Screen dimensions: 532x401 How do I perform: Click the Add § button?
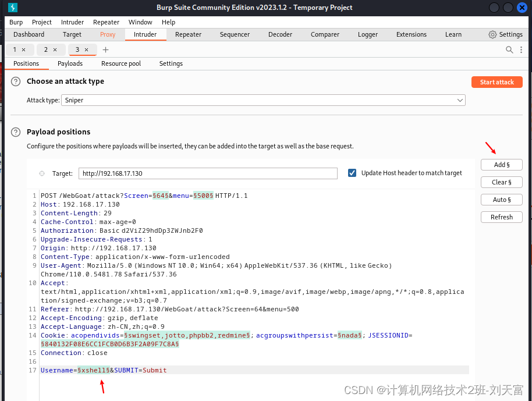[x=502, y=165]
